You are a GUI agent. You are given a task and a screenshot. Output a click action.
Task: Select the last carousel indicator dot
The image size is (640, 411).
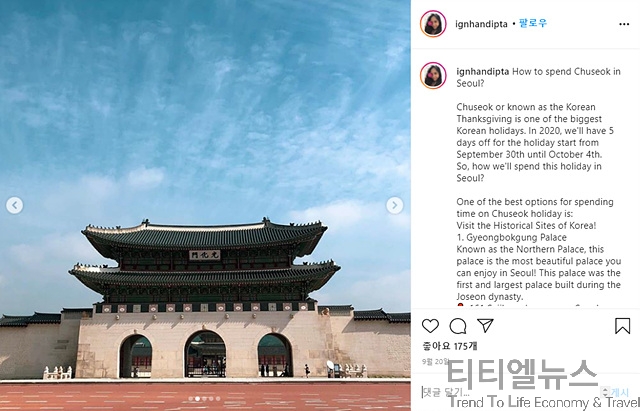(x=218, y=398)
